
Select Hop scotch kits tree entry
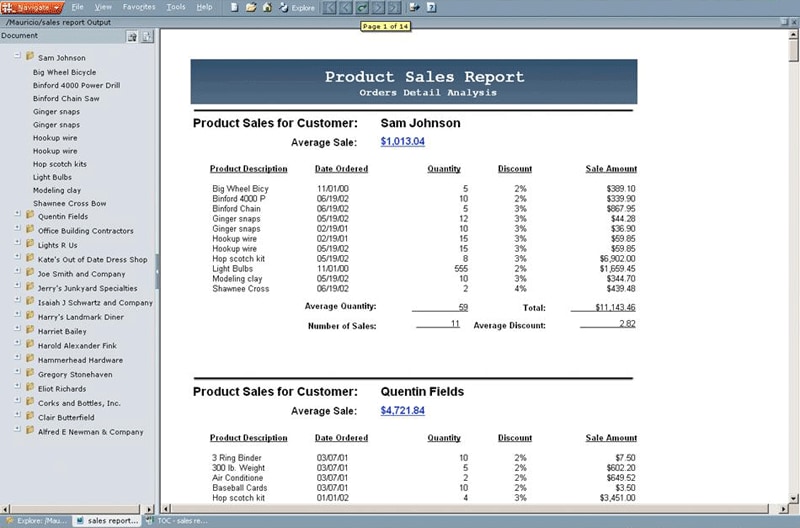[60, 164]
